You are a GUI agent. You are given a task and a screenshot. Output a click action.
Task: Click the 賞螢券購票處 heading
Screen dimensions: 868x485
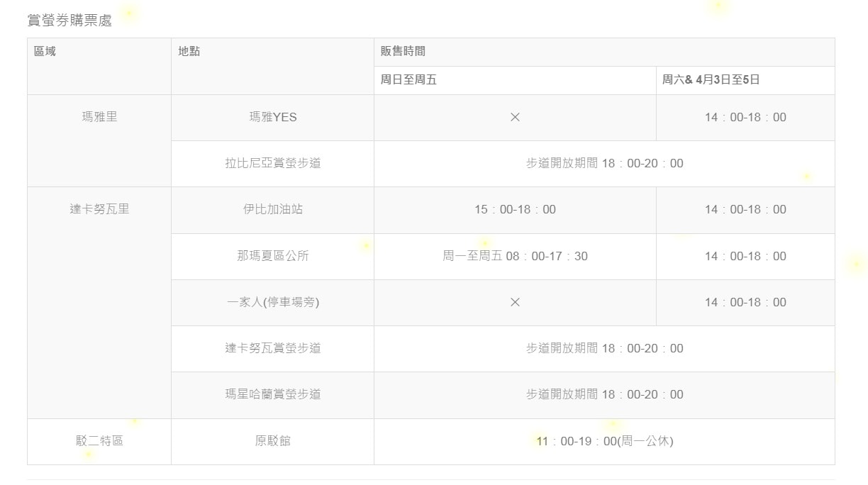tap(69, 21)
